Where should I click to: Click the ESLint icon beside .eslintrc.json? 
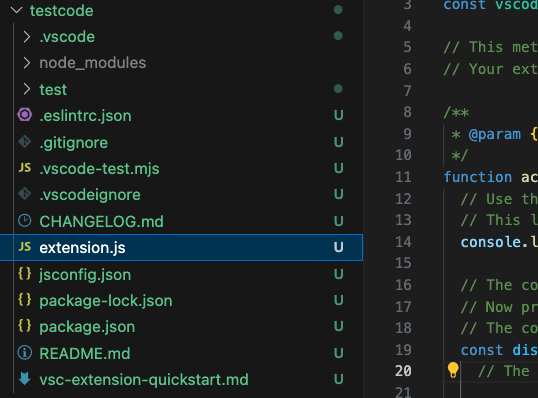point(25,115)
